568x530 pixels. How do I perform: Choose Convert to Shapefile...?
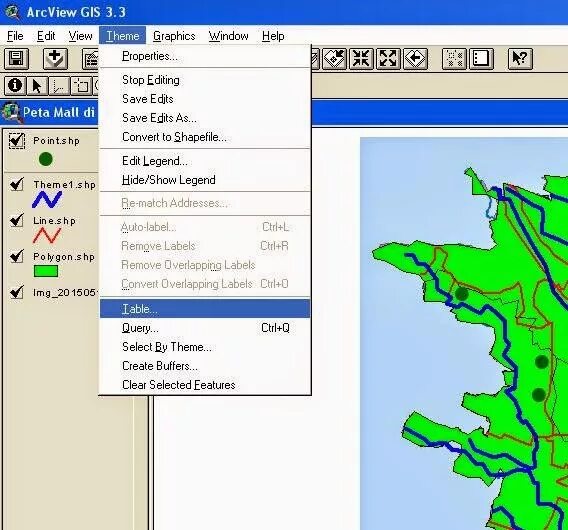click(205, 137)
